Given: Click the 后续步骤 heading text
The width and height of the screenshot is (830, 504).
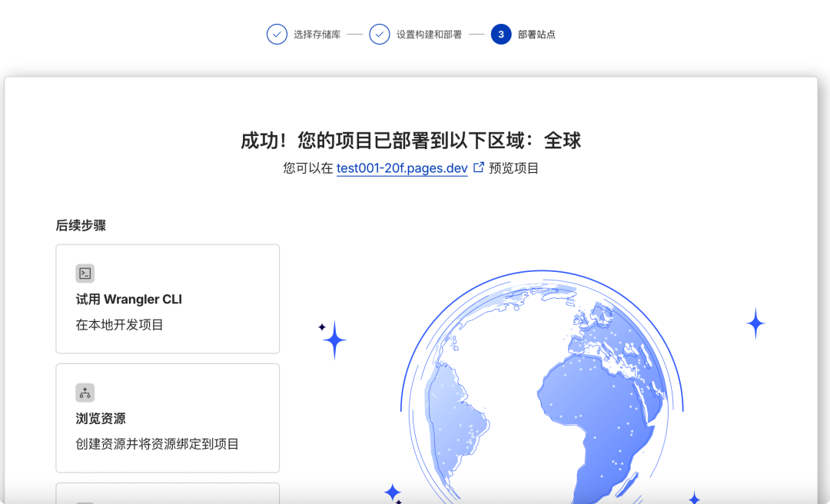Looking at the screenshot, I should pos(81,226).
